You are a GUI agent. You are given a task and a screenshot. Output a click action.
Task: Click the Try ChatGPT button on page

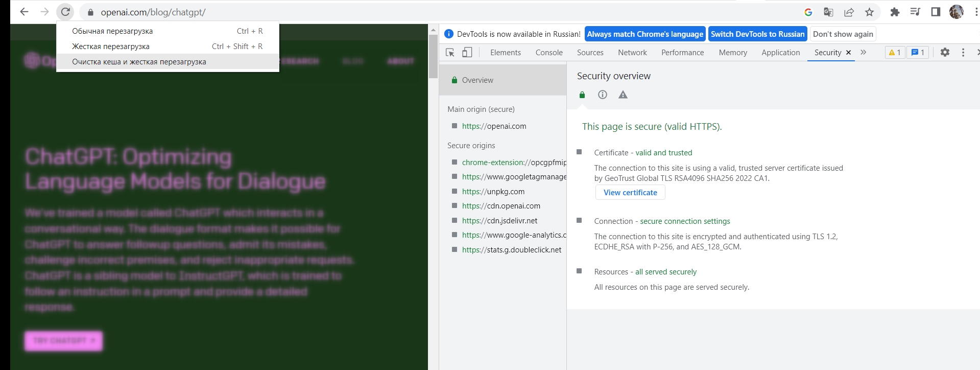pyautogui.click(x=64, y=340)
